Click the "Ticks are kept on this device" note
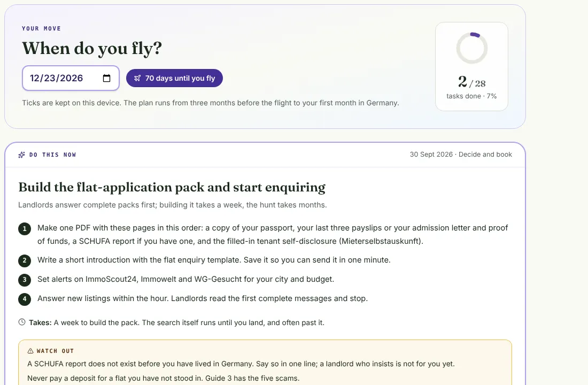Screen dimensions: 588x385 click(x=211, y=103)
